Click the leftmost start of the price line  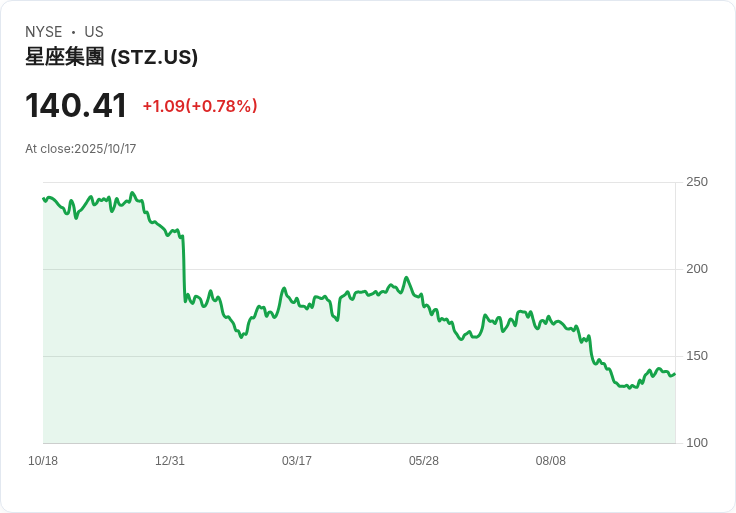coord(44,198)
